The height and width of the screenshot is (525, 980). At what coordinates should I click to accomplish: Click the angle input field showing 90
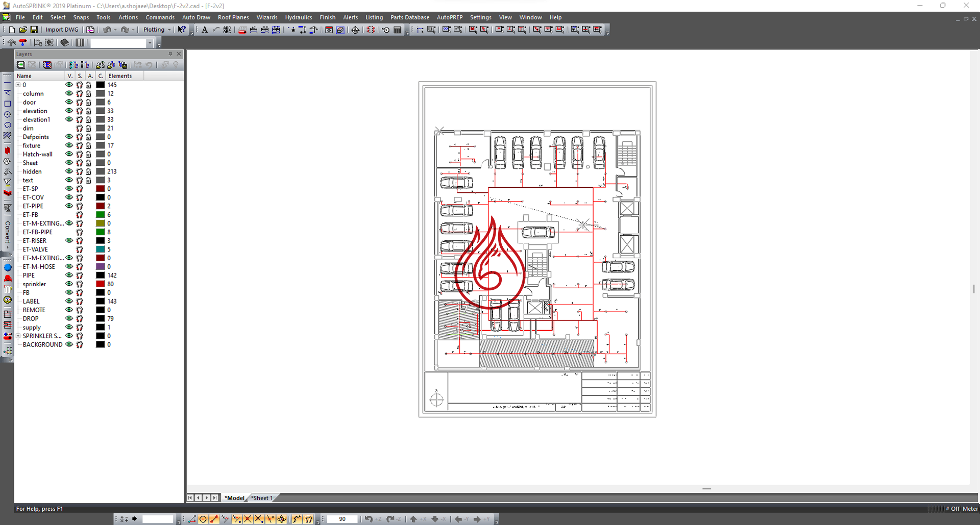tap(342, 519)
